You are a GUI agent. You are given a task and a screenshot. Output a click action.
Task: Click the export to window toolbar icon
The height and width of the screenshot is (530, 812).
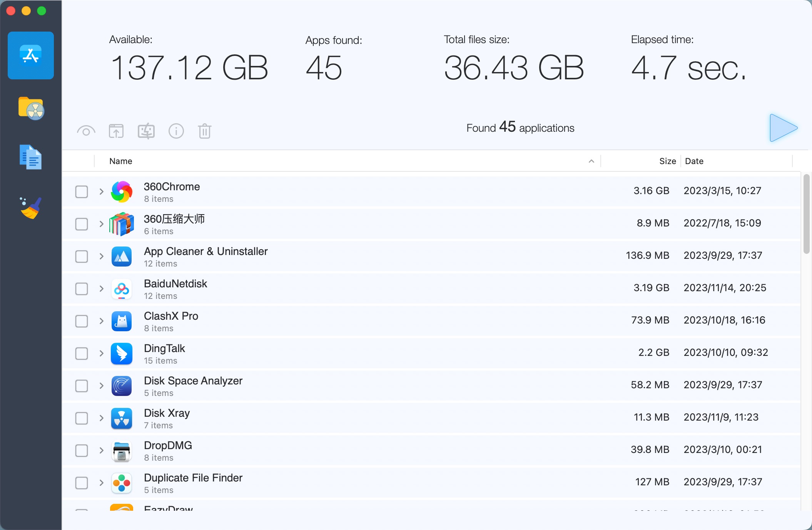116,131
